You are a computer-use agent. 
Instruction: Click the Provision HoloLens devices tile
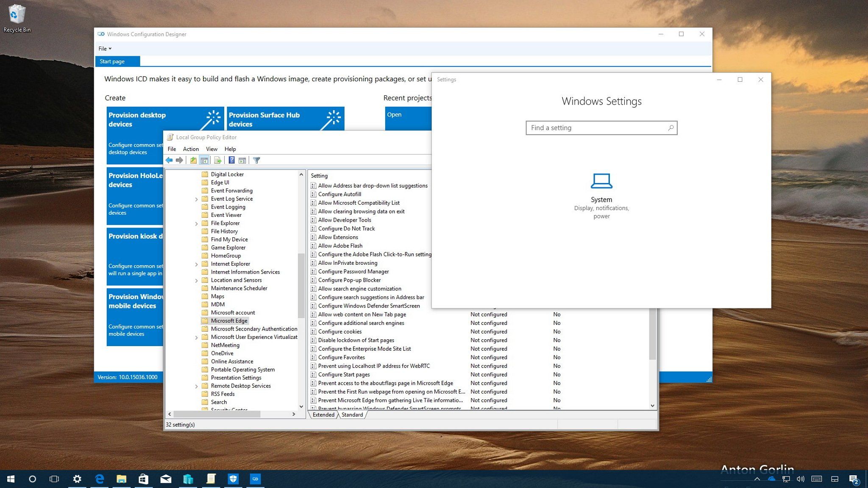(135, 196)
